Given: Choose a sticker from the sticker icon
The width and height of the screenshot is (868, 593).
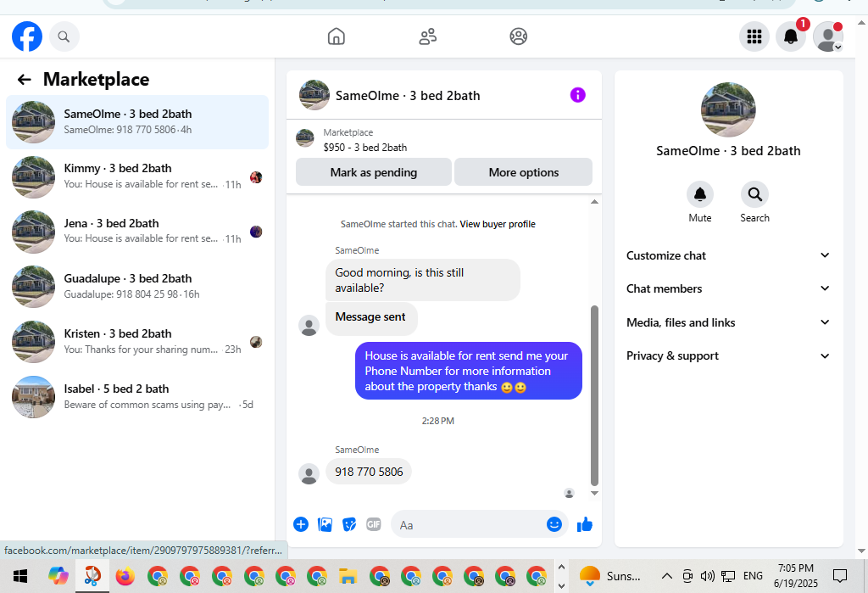Looking at the screenshot, I should click(x=349, y=524).
